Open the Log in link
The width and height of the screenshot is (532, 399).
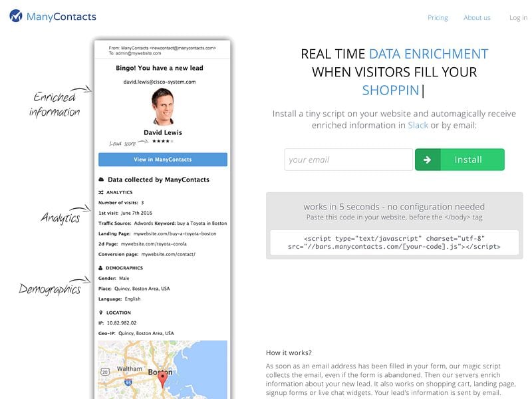pos(518,18)
